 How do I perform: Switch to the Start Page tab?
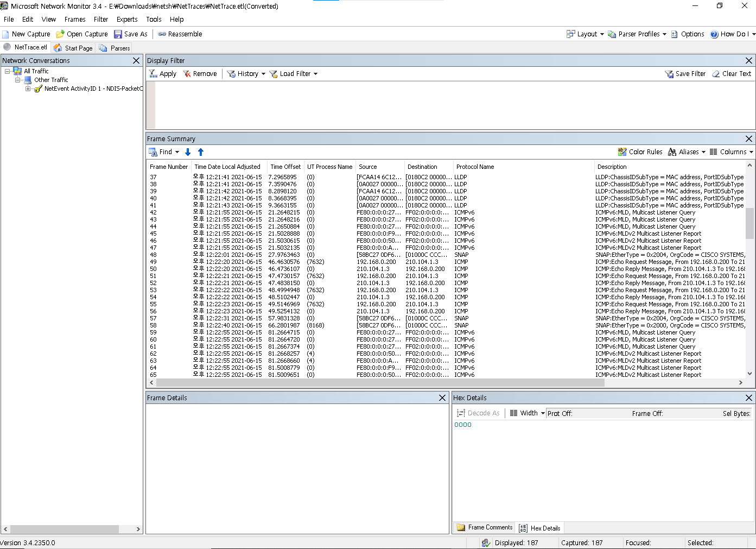[x=73, y=48]
